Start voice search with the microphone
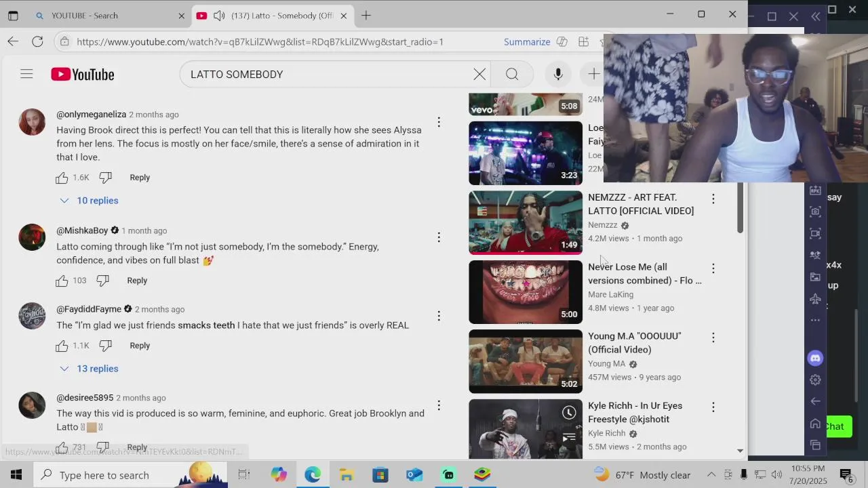 558,75
